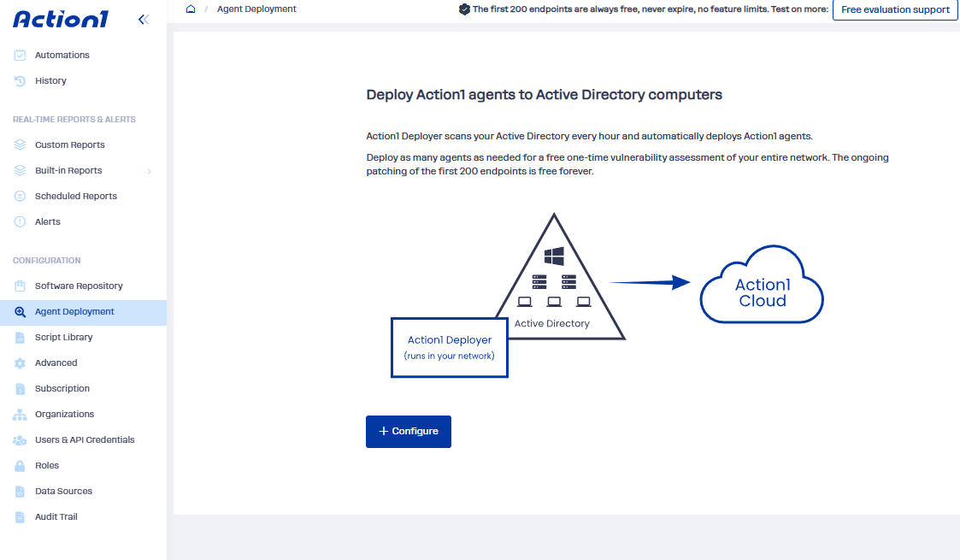Click the Advanced gear icon
This screenshot has width=960, height=560.
coord(21,363)
